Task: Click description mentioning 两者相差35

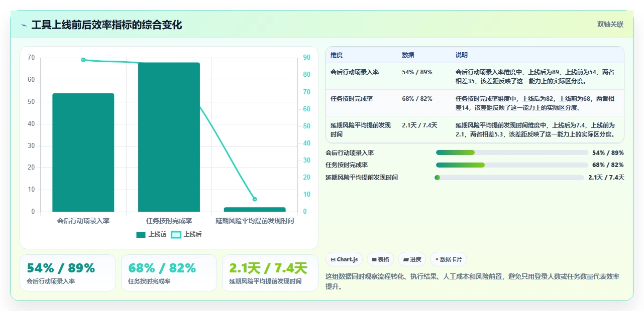Action: [x=535, y=77]
